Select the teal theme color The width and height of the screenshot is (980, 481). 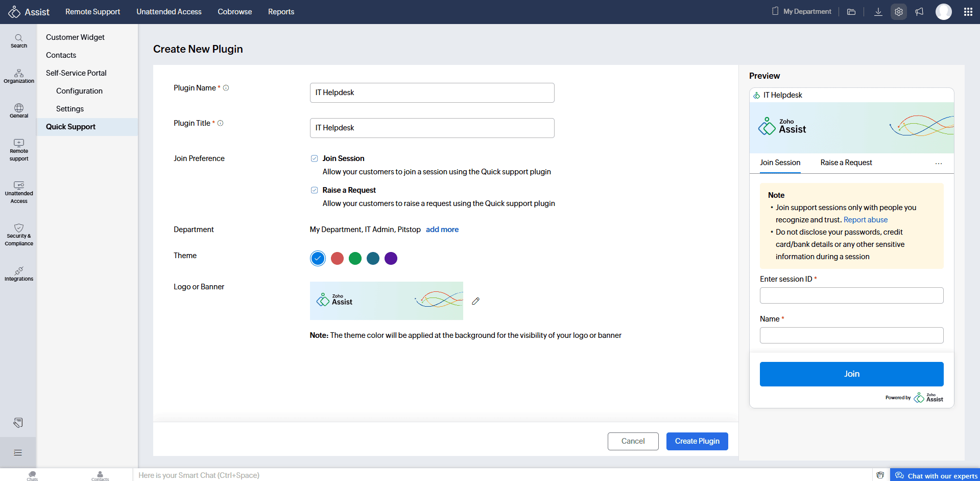click(373, 259)
